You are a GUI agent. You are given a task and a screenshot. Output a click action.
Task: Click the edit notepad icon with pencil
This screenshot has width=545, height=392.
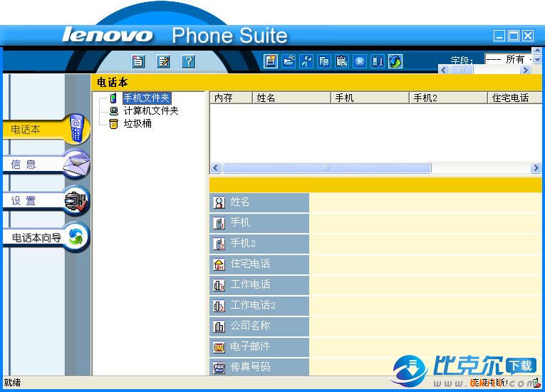163,61
